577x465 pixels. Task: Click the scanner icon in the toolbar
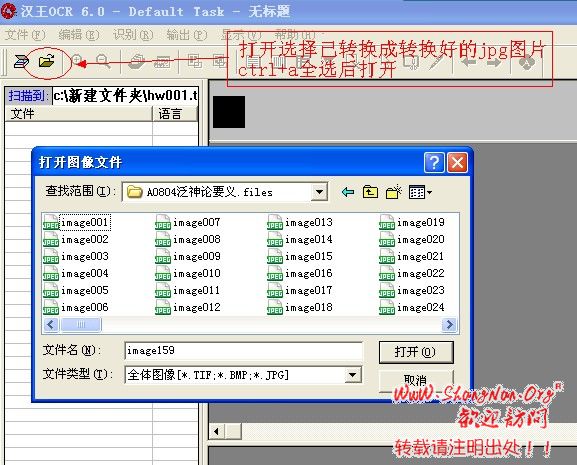tap(21, 61)
